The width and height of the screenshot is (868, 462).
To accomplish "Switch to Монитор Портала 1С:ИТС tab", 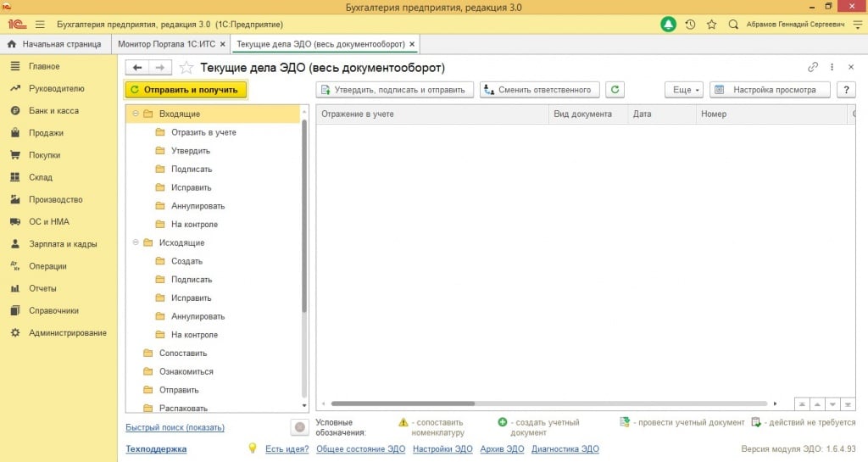I will [x=167, y=43].
